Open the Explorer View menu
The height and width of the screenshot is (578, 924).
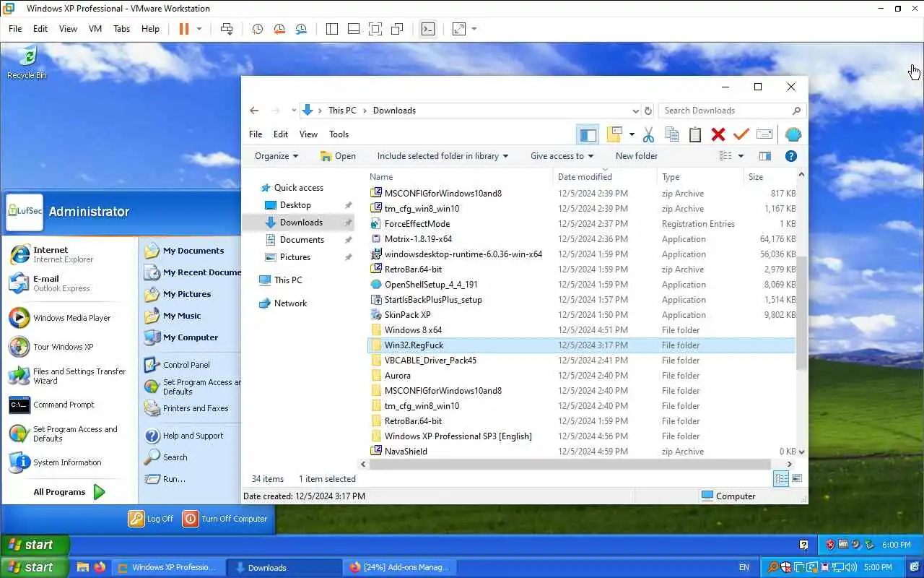308,134
